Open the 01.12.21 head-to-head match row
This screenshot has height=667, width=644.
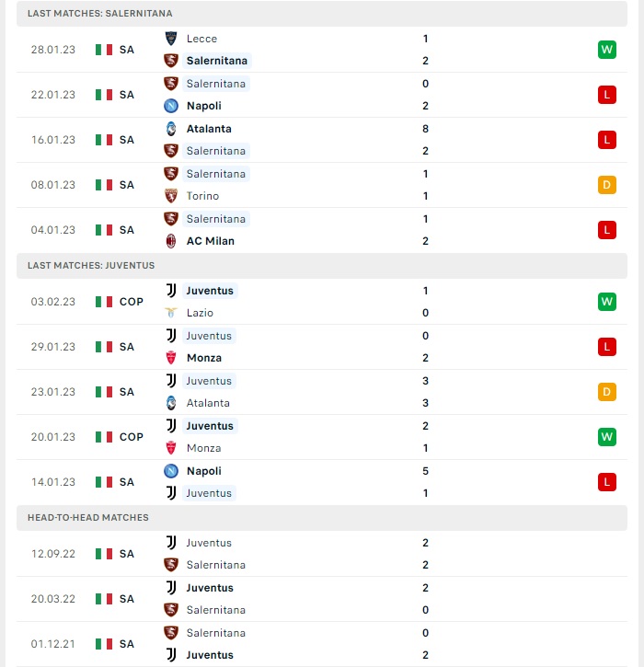click(x=322, y=644)
